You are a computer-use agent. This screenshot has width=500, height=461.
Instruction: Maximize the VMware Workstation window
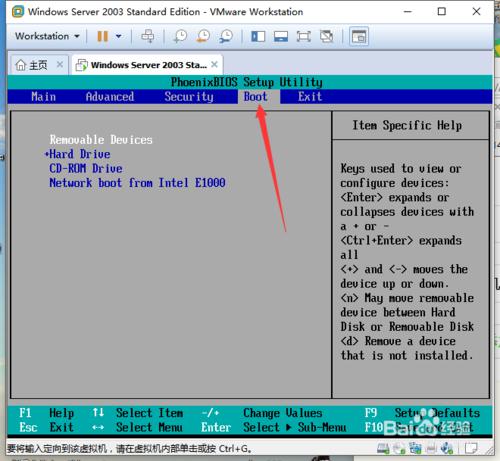(442, 12)
